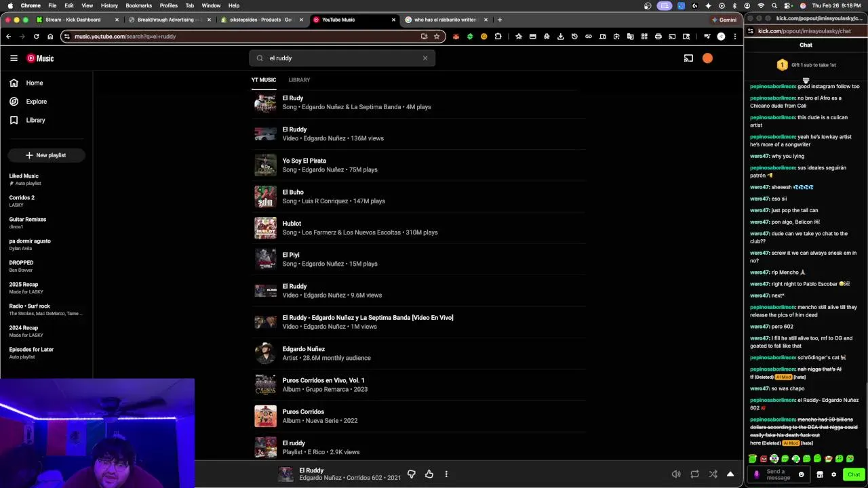Open the Apple menu

click(11, 5)
